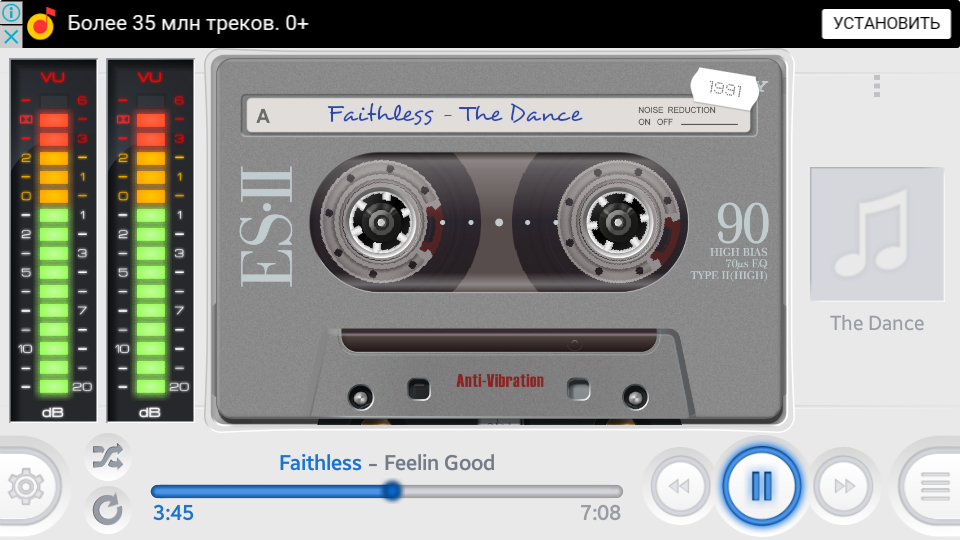
Task: Close the ad with X icon
Action: (11, 37)
